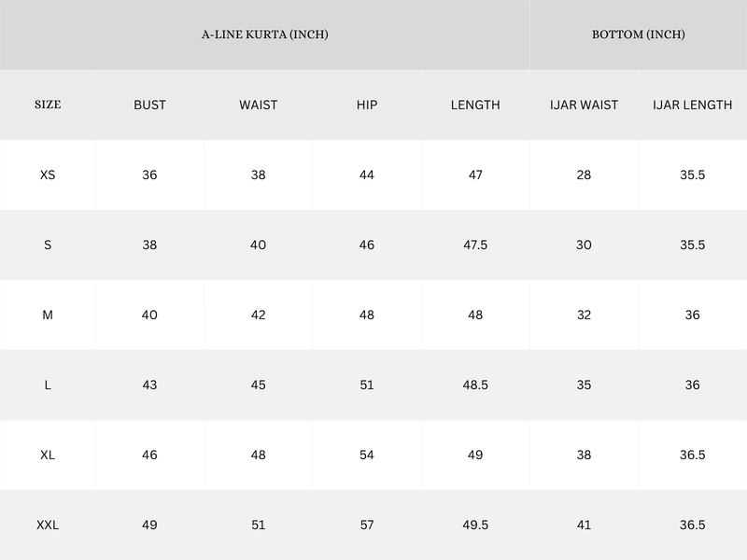Viewport: 747px width, 560px height.
Task: Click the HIP column header
Action: pos(367,105)
